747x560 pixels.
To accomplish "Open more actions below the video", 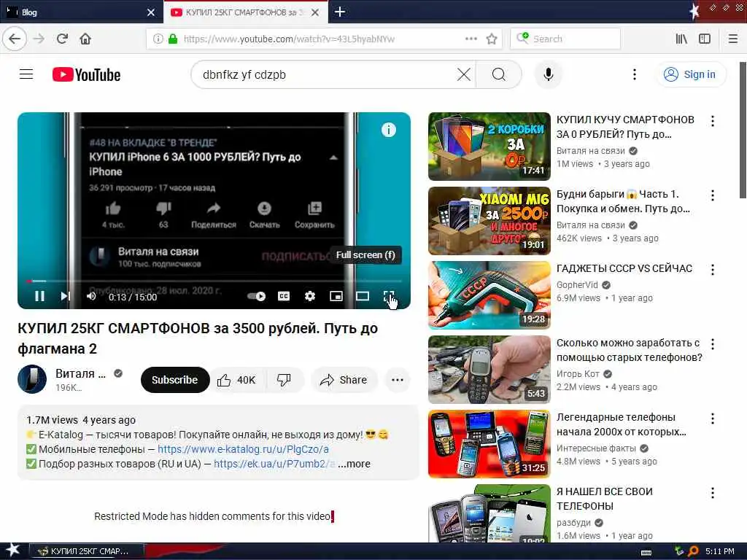I will (398, 379).
